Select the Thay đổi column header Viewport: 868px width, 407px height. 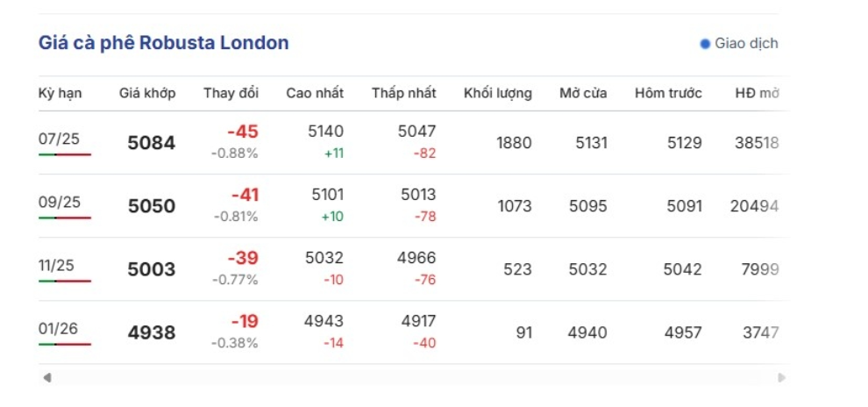(x=231, y=93)
